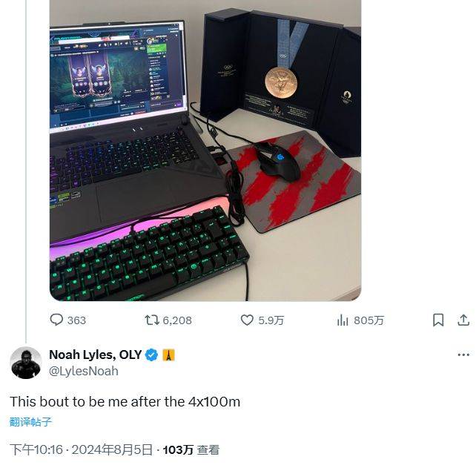The image size is (476, 468).
Task: Click the reply speech bubble icon
Action: (x=56, y=320)
